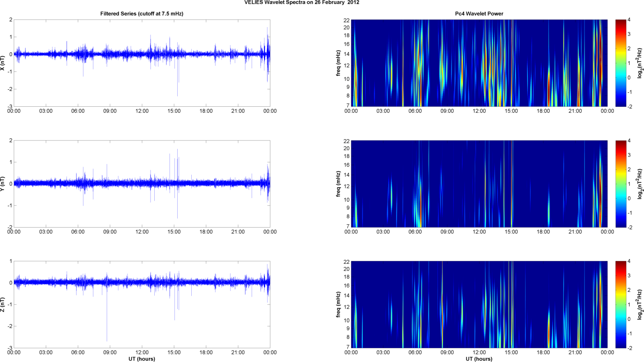This screenshot has height=362, width=644.
Task: Click the 'Y (nT)' vertical axis label
Action: [x=3, y=184]
